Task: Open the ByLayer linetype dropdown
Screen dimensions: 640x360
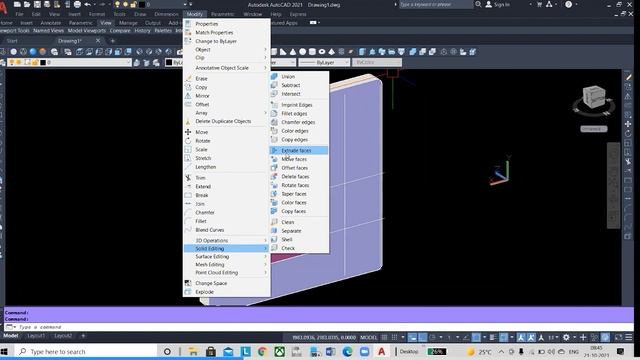Action: pos(324,62)
